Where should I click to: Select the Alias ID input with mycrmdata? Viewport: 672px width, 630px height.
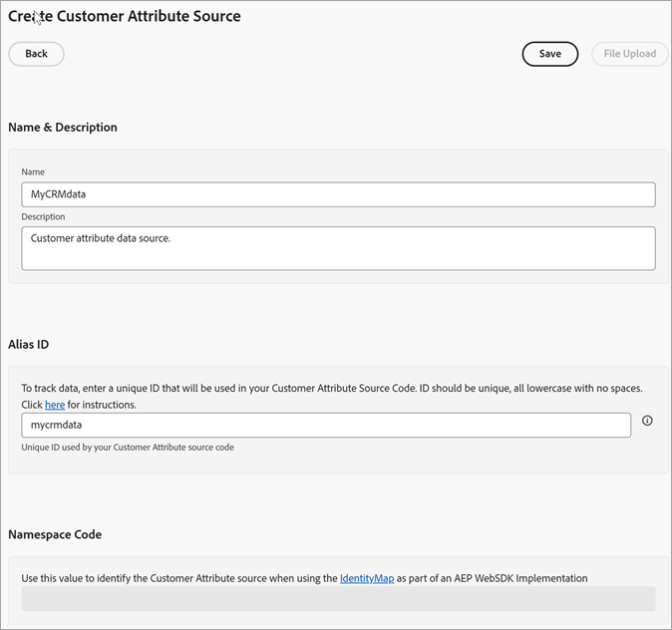coord(326,425)
